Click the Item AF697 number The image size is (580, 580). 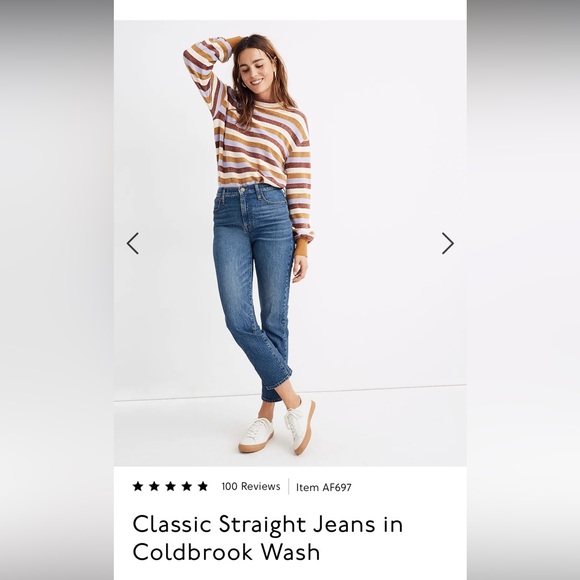point(324,488)
